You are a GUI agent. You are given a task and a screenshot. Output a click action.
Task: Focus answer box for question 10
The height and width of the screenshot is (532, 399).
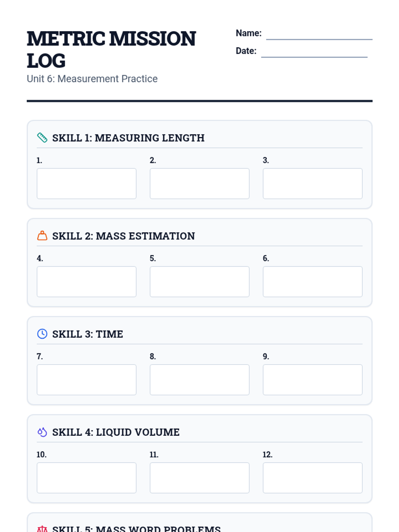pyautogui.click(x=86, y=478)
